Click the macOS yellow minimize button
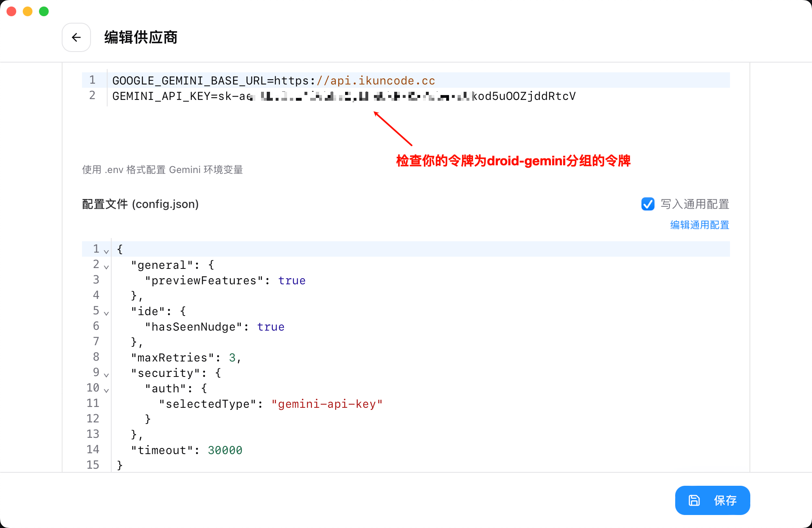The height and width of the screenshot is (528, 812). [x=27, y=11]
